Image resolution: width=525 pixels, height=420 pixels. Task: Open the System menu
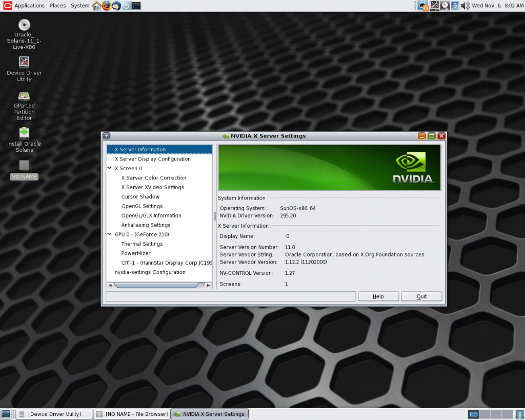pyautogui.click(x=79, y=6)
